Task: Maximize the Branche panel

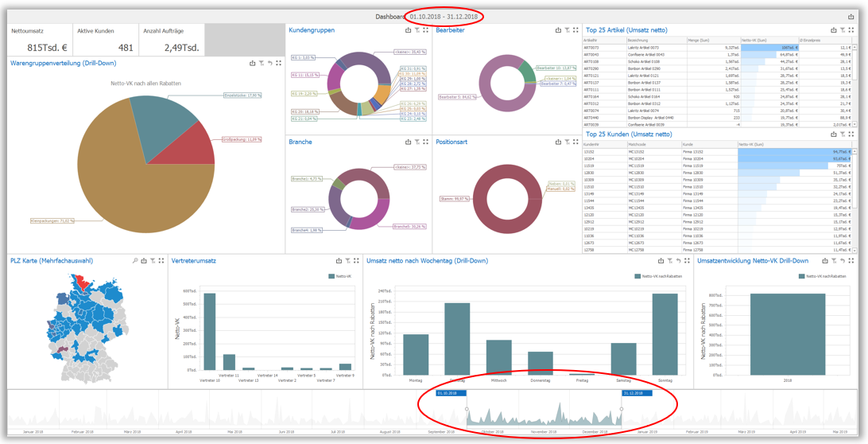Action: pos(426,142)
